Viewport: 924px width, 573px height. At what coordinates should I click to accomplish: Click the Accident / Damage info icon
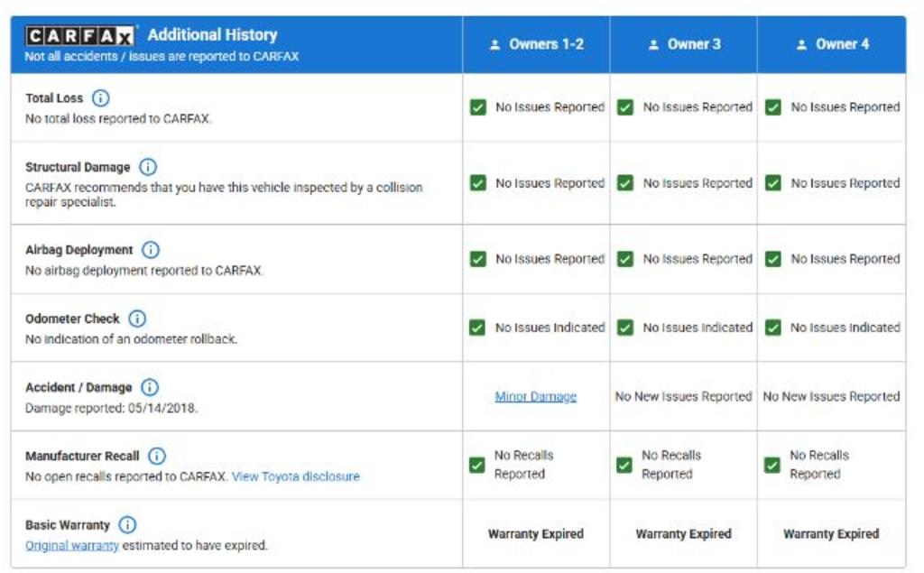[150, 387]
